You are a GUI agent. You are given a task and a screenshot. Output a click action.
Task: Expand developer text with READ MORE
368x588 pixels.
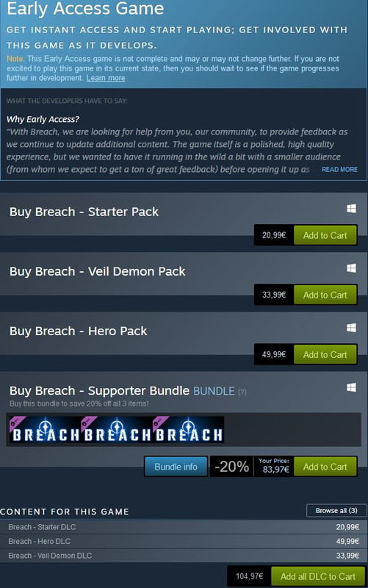[x=339, y=170]
